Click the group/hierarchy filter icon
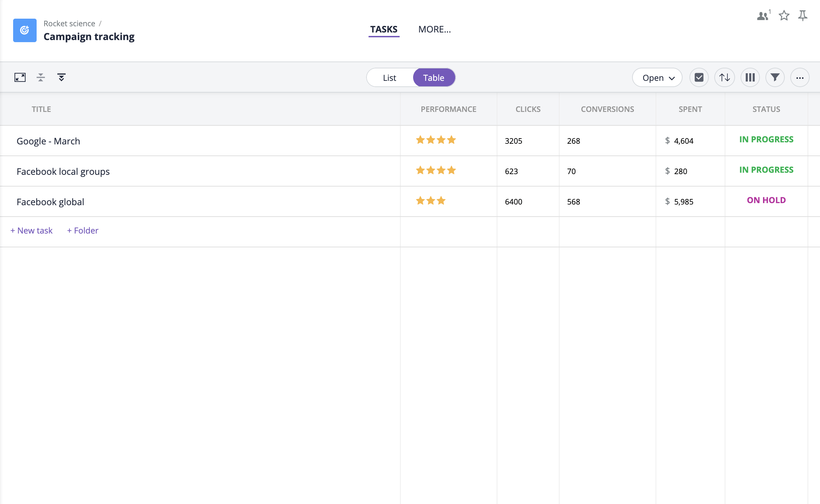This screenshot has height=504, width=820. [61, 77]
